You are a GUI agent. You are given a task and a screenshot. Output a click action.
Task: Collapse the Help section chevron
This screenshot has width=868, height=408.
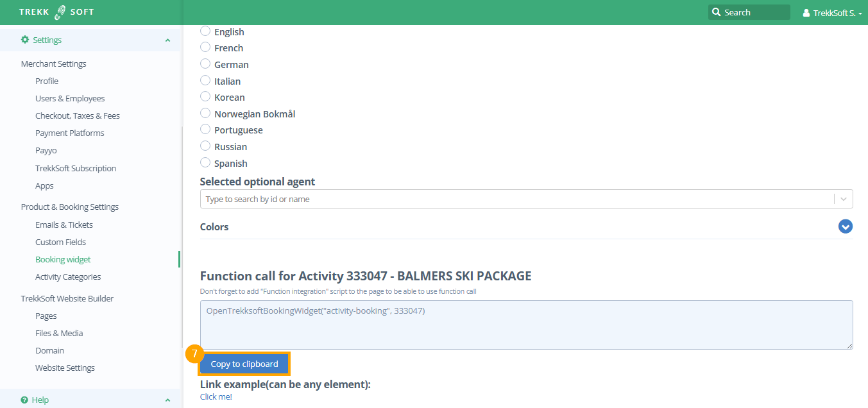(x=167, y=400)
